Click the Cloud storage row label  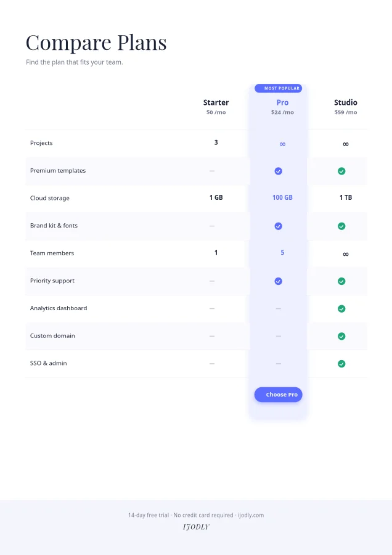coord(49,198)
